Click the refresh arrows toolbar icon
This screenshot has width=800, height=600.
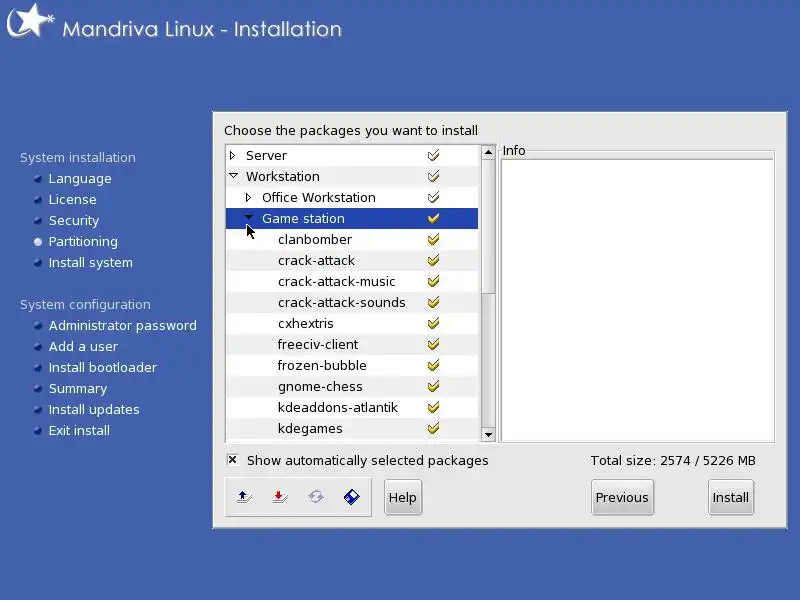tap(316, 496)
